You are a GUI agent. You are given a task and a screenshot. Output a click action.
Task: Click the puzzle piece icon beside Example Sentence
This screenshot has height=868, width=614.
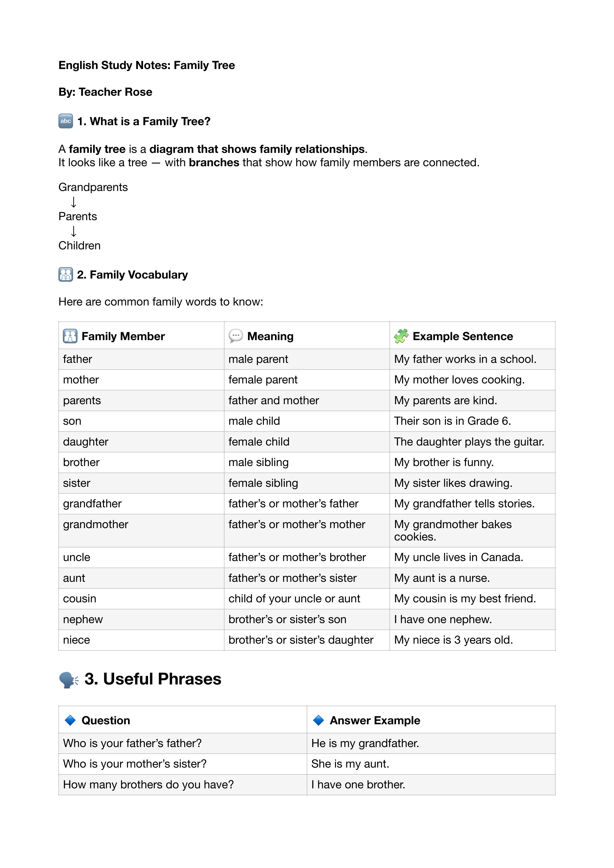[x=401, y=336]
